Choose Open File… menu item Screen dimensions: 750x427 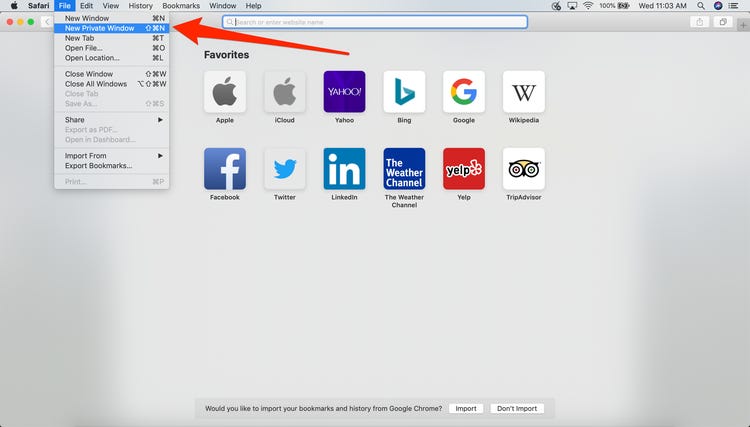(x=111, y=48)
